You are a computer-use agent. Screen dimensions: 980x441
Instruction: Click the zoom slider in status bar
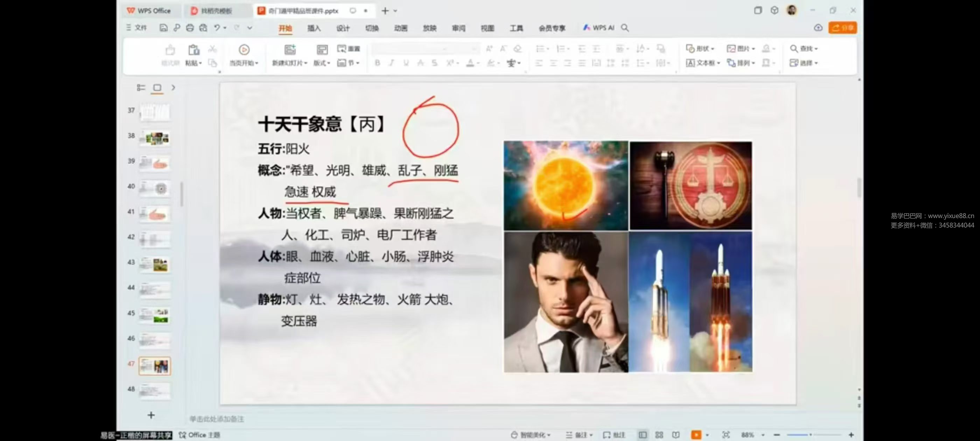(814, 435)
